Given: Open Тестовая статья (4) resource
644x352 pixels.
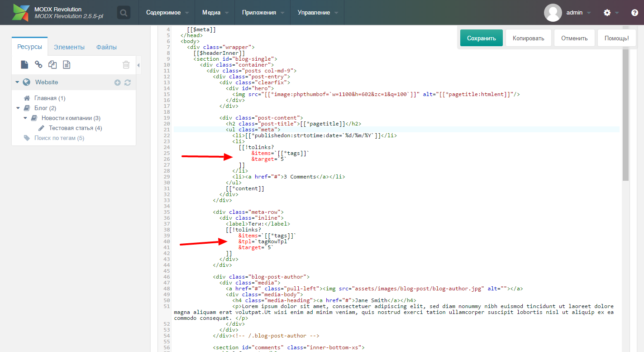Looking at the screenshot, I should (x=75, y=128).
